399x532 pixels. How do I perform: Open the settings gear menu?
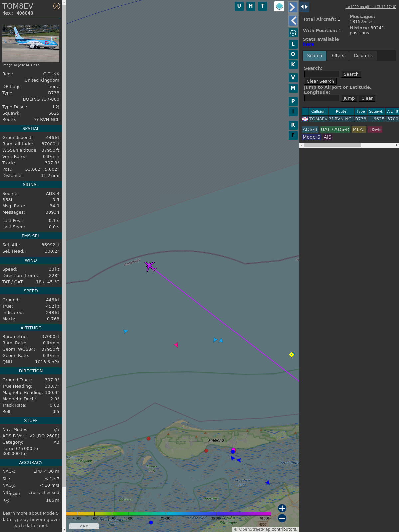point(293,33)
